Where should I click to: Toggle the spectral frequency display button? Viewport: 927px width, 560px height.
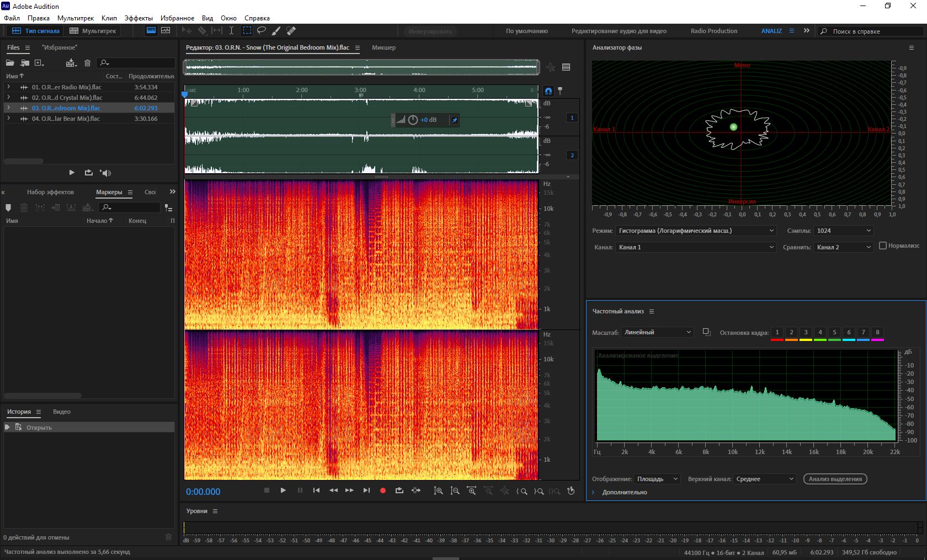[x=151, y=31]
